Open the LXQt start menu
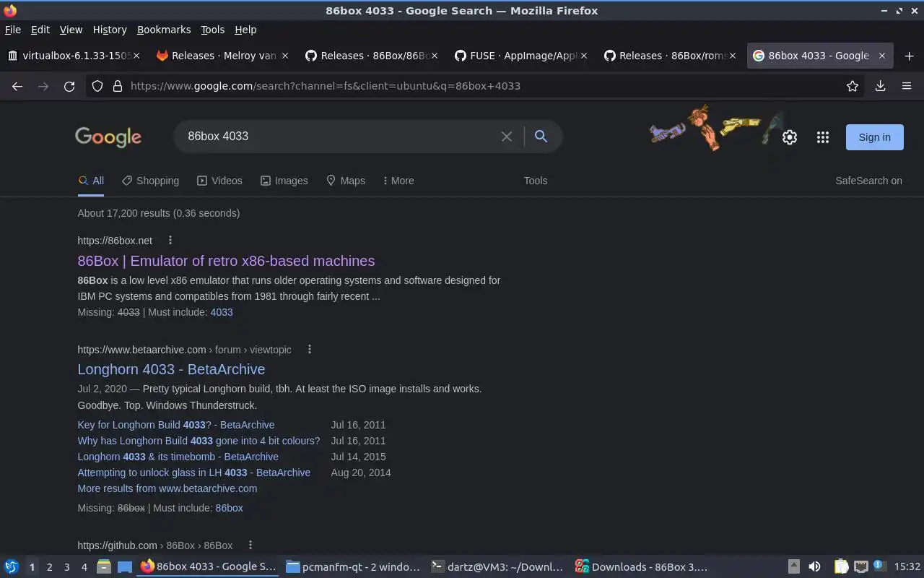This screenshot has width=924, height=578. point(12,567)
